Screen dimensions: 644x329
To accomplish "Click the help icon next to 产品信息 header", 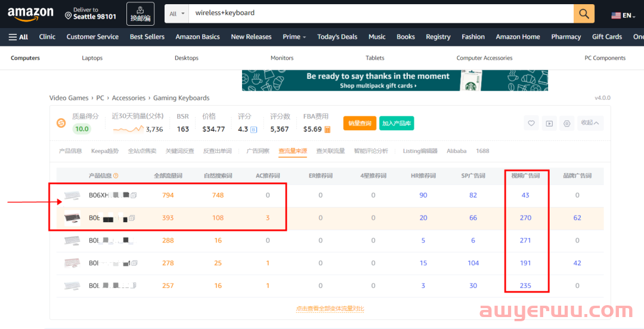I will (116, 176).
